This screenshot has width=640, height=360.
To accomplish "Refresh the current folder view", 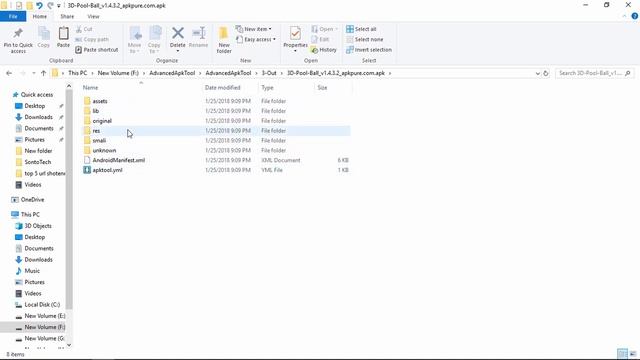I will point(546,73).
